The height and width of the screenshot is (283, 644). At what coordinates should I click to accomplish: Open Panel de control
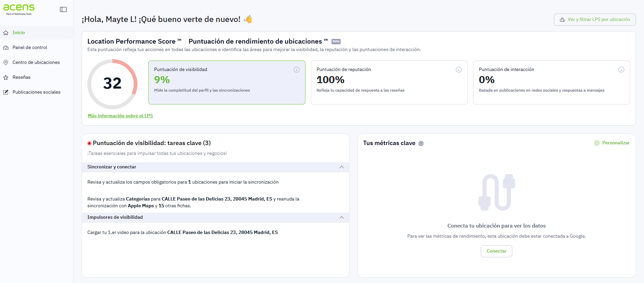[37, 48]
